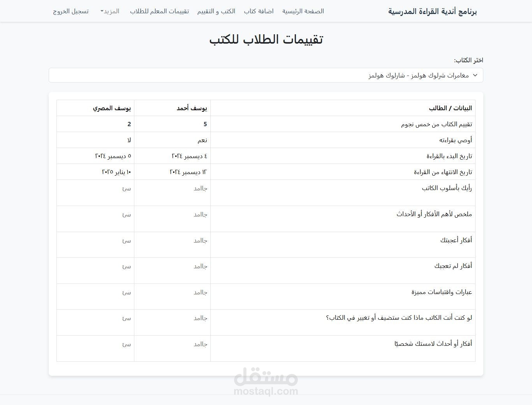The image size is (532, 405).
Task: Click the برنامج أندية القراءة المدرسية brand
Action: pos(433,11)
